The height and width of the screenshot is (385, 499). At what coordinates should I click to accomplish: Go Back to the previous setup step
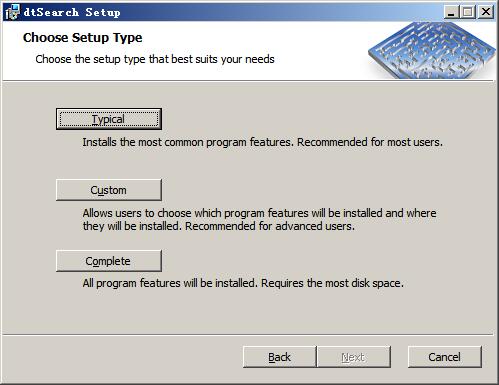click(x=279, y=357)
